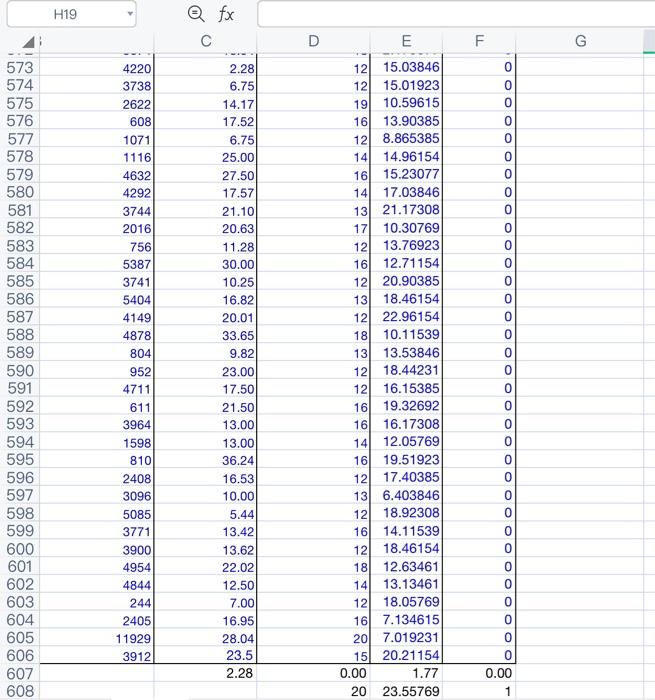
Task: Click cell showing 7.019231
Action: tap(406, 638)
